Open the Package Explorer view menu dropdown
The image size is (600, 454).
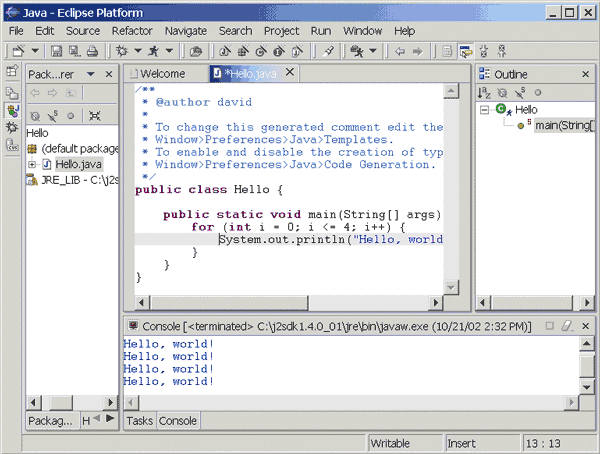point(91,74)
